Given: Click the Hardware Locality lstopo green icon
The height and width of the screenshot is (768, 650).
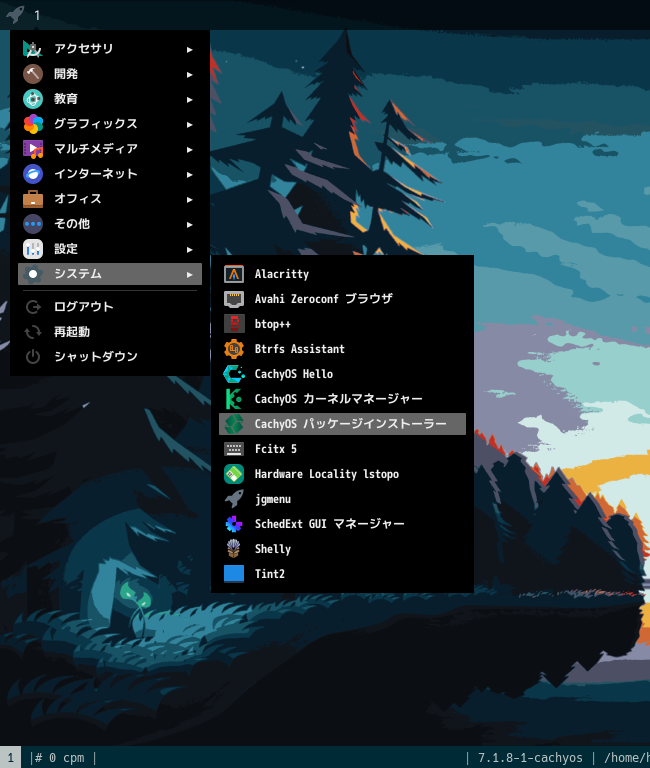Looking at the screenshot, I should 234,474.
